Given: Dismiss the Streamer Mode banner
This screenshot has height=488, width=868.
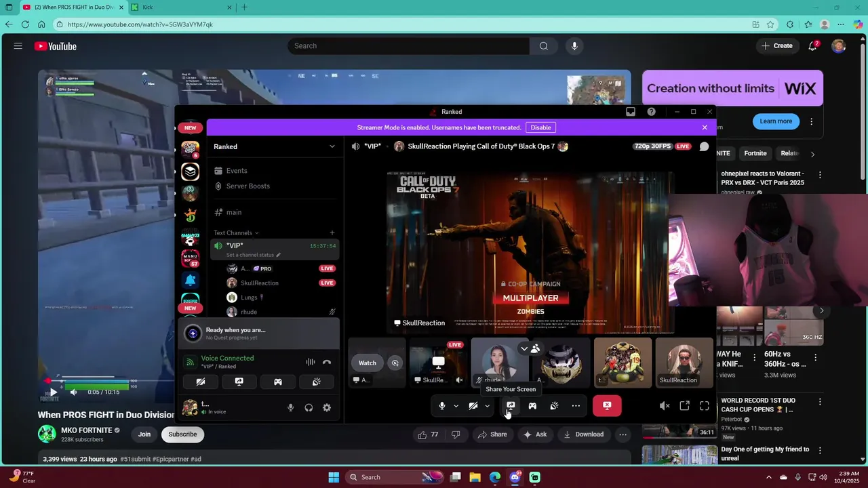Looking at the screenshot, I should (705, 127).
